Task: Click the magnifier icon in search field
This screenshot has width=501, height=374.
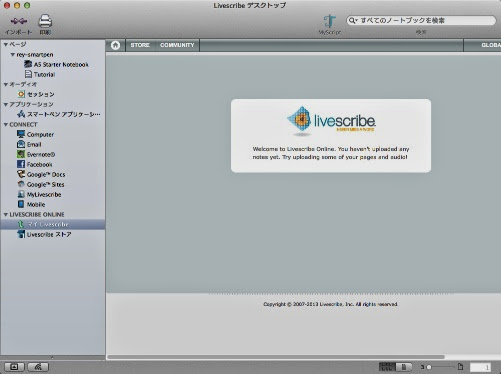Action: point(352,21)
